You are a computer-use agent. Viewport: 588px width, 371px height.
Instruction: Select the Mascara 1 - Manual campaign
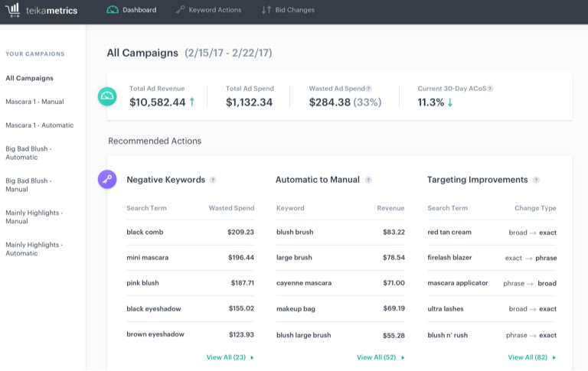click(x=34, y=102)
